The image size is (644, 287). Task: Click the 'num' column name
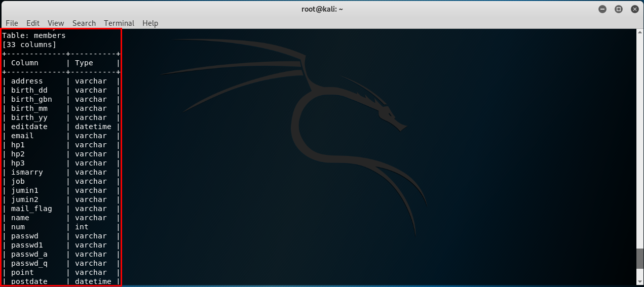click(18, 227)
